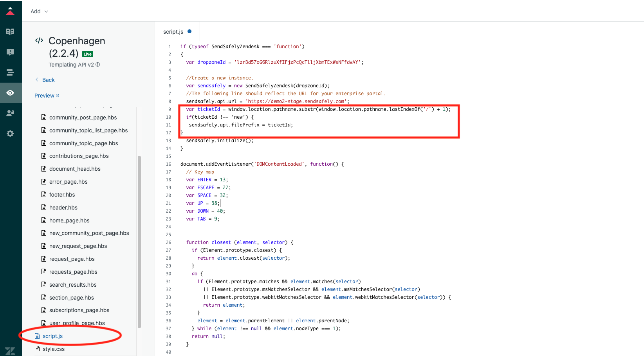Open subscriptions_page.hbs template
The width and height of the screenshot is (644, 356).
pyautogui.click(x=79, y=310)
